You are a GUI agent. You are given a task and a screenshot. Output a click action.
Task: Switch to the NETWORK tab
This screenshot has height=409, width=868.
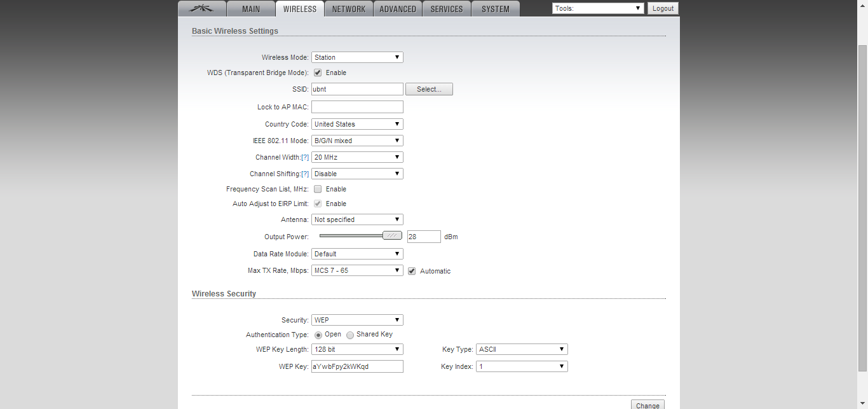pos(349,9)
